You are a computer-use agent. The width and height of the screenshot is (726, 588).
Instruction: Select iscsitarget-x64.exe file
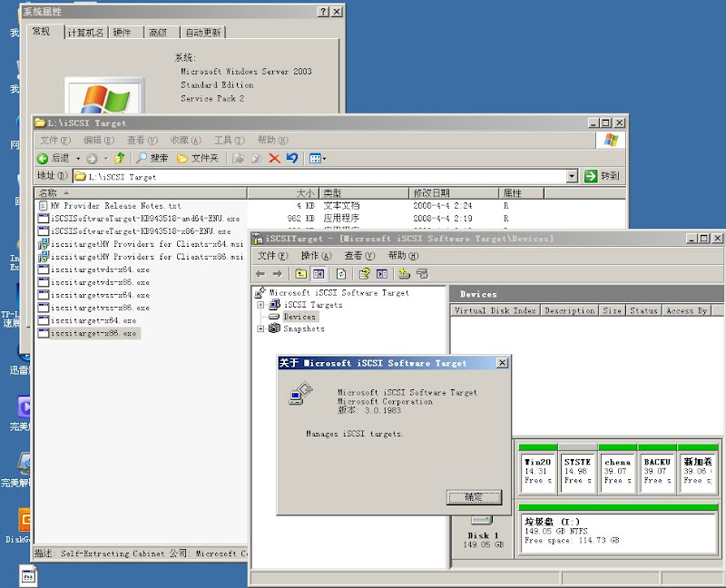click(x=93, y=320)
